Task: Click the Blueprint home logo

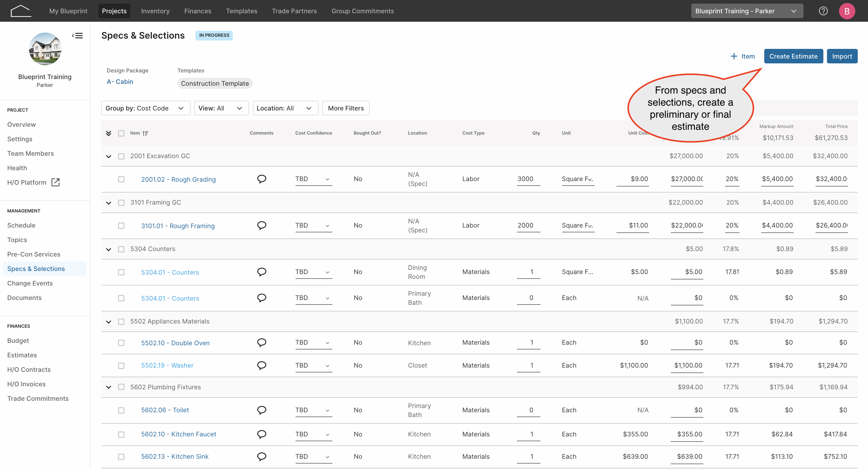Action: tap(21, 11)
